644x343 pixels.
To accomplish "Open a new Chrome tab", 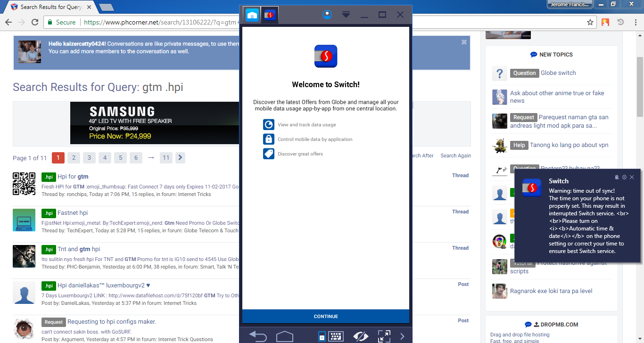I will pos(107,7).
